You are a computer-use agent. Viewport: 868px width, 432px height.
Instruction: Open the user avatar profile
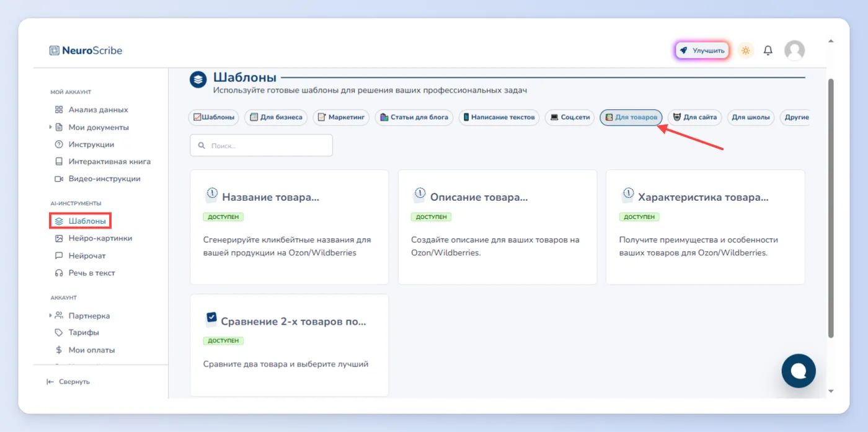click(794, 51)
